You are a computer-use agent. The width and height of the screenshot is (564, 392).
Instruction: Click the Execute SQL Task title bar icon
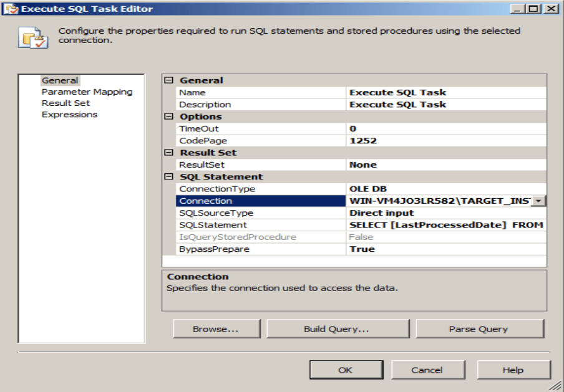(11, 9)
